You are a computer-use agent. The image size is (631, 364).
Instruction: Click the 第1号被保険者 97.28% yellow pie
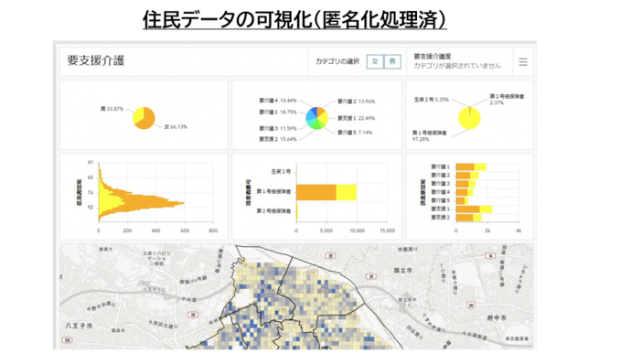(469, 118)
